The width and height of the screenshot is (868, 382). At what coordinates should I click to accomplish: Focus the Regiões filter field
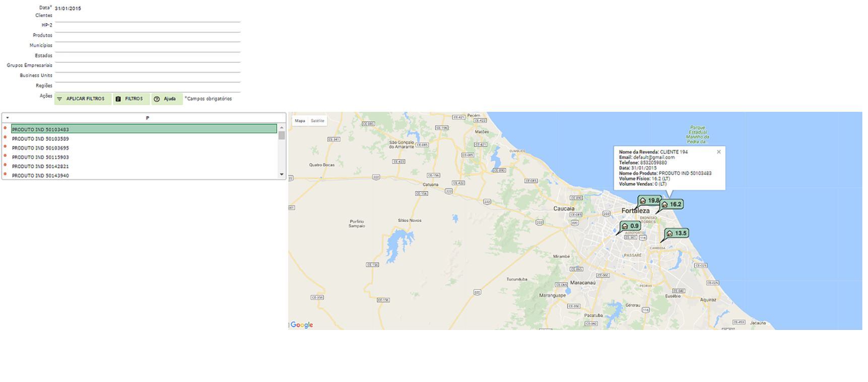[148, 88]
